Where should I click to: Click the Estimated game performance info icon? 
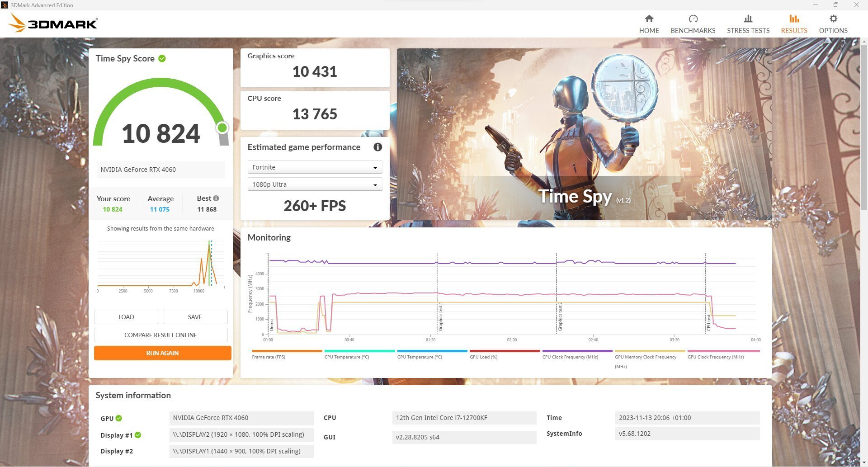(x=377, y=147)
